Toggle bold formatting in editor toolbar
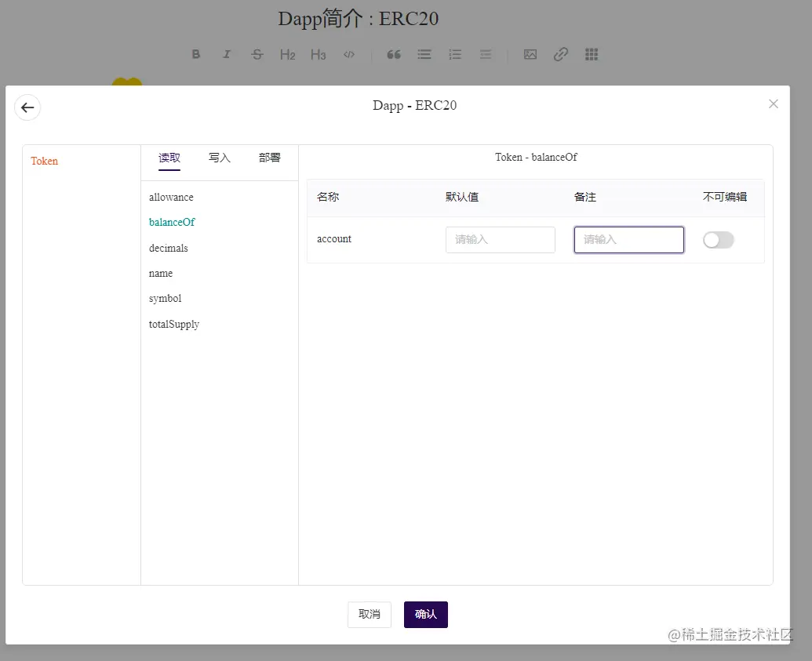The width and height of the screenshot is (812, 661). click(196, 54)
